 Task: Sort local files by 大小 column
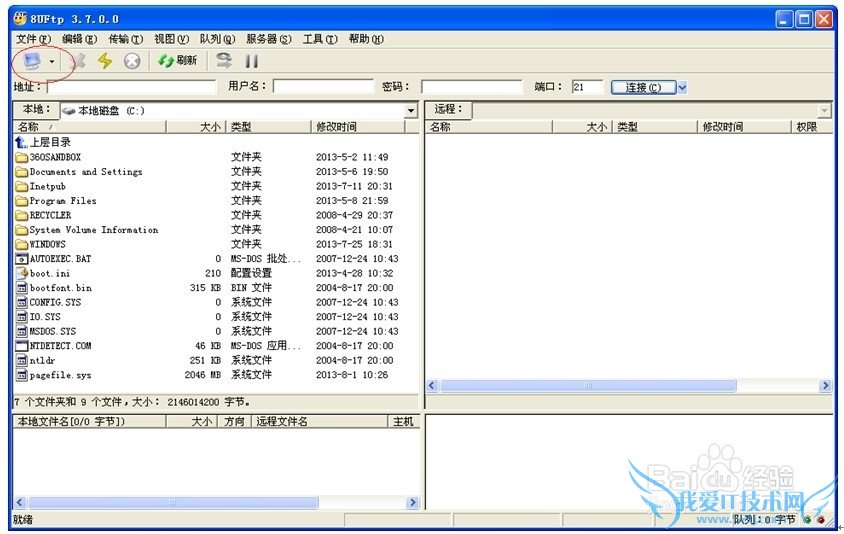[196, 127]
